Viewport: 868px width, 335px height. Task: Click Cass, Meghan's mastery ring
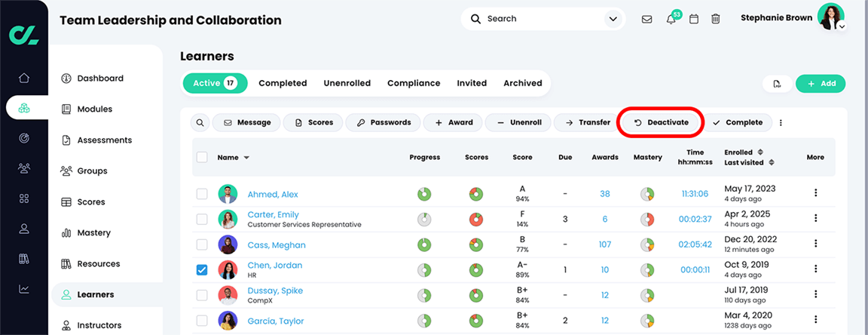[x=648, y=244]
